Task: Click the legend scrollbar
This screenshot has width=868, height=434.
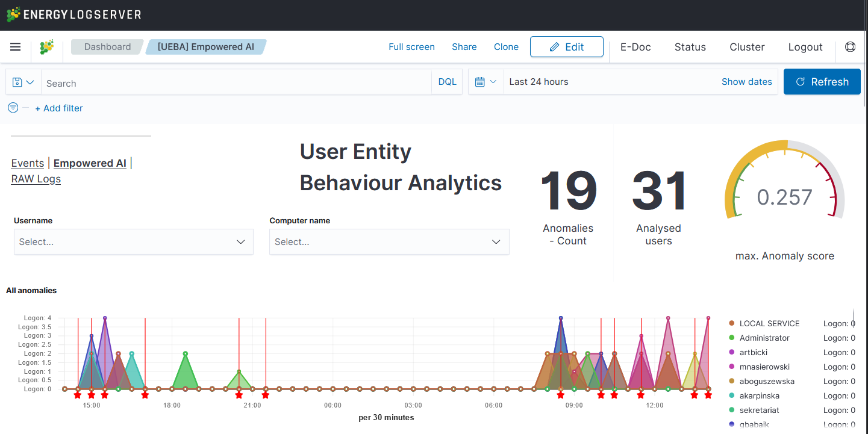Action: click(x=854, y=317)
